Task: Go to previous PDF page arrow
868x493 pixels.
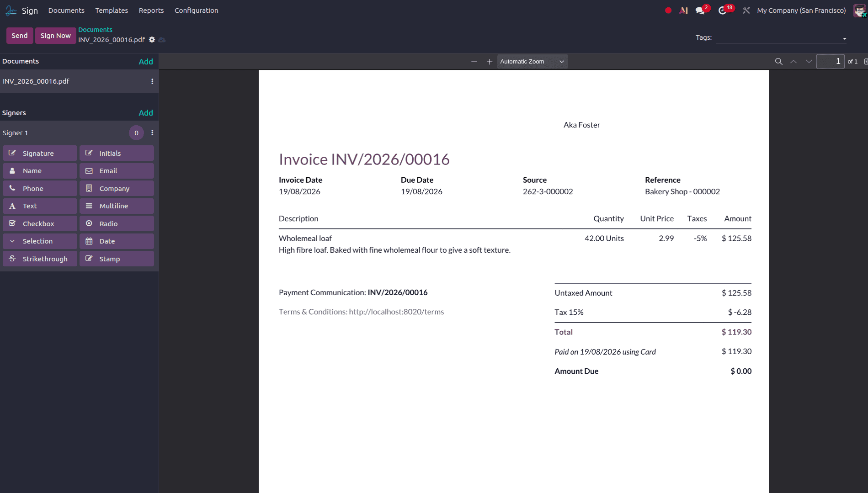Action: click(793, 62)
